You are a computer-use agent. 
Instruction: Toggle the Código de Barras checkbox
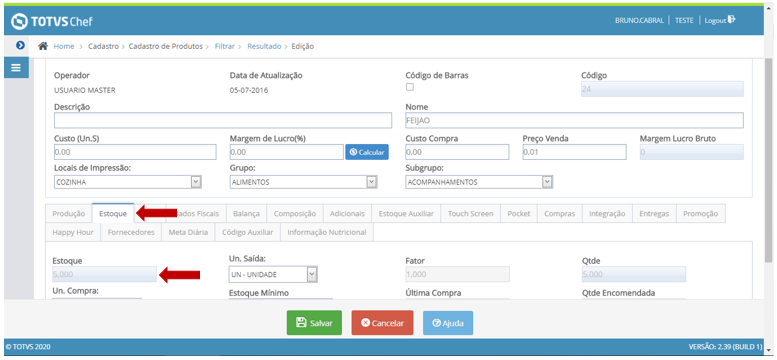coord(410,87)
